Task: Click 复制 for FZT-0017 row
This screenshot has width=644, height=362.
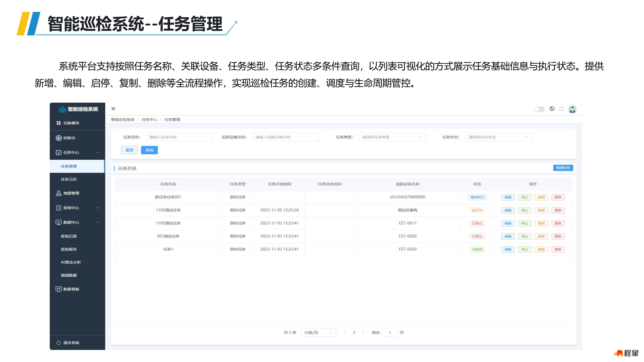Action: (541, 223)
